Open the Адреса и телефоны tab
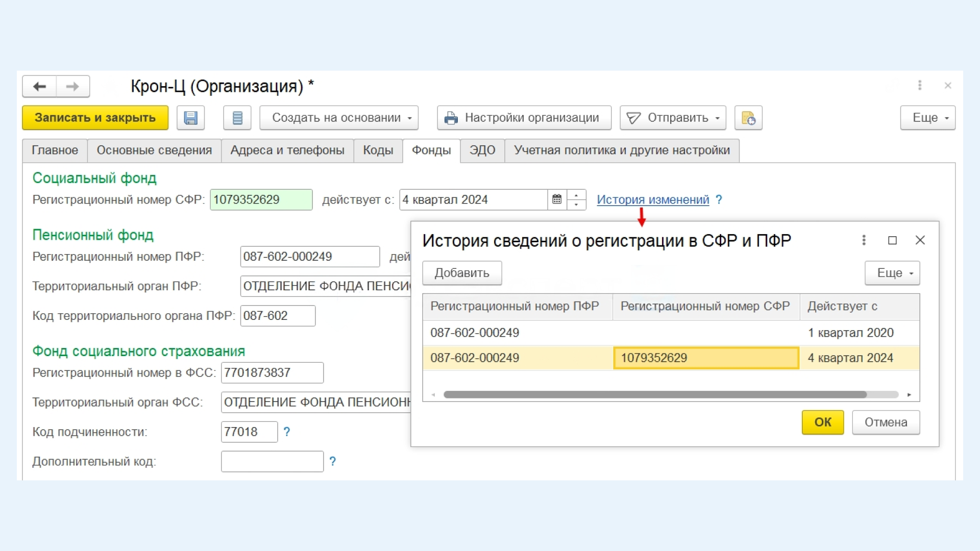The height and width of the screenshot is (551, 980). point(287,151)
